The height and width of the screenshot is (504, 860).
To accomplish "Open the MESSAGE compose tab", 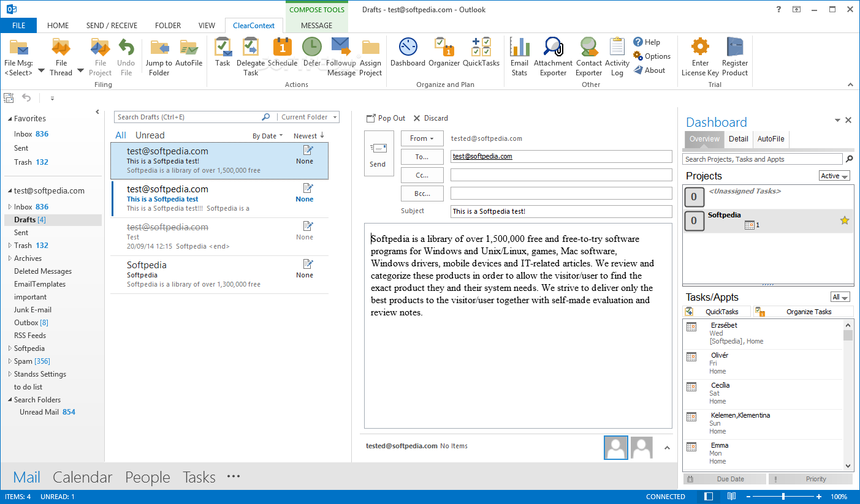I will [x=317, y=26].
